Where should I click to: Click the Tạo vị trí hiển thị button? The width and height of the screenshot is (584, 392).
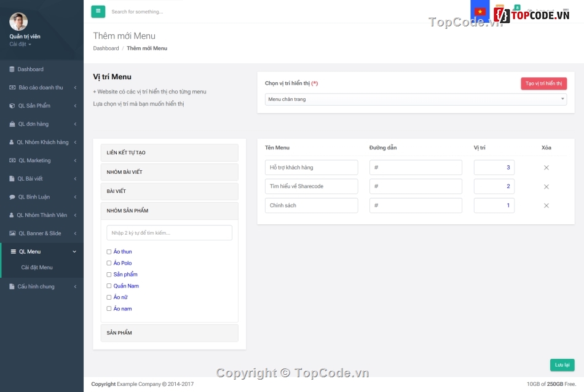(x=544, y=84)
